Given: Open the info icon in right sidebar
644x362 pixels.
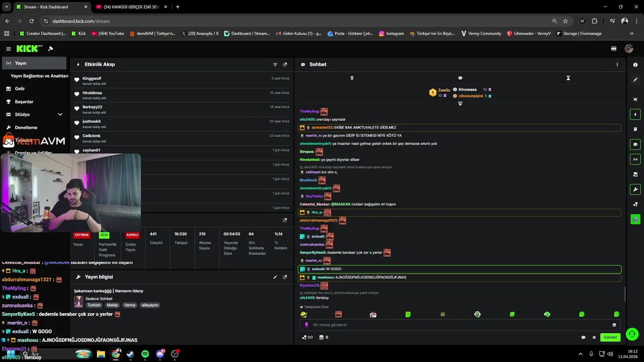Looking at the screenshot, I should (635, 65).
